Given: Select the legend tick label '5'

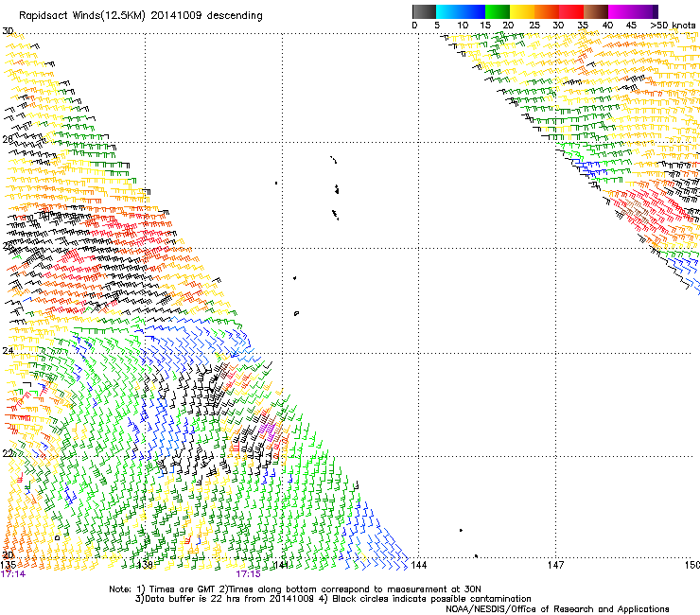Looking at the screenshot, I should (x=437, y=26).
